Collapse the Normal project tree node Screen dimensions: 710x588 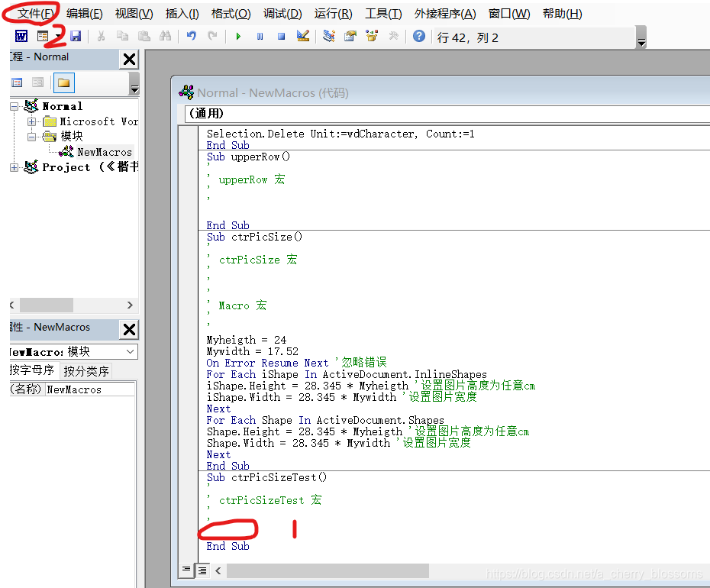click(15, 106)
